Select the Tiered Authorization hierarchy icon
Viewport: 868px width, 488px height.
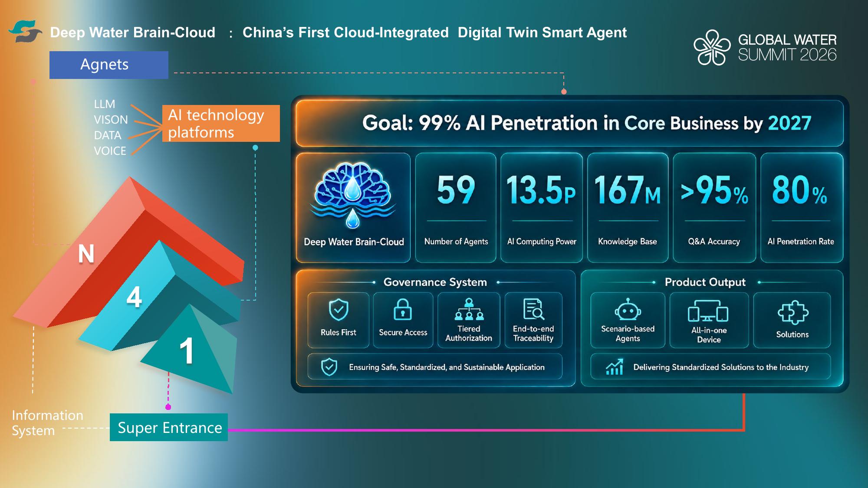pyautogui.click(x=469, y=309)
